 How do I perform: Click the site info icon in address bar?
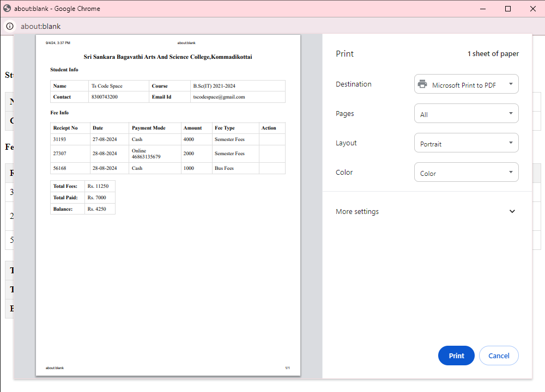10,26
